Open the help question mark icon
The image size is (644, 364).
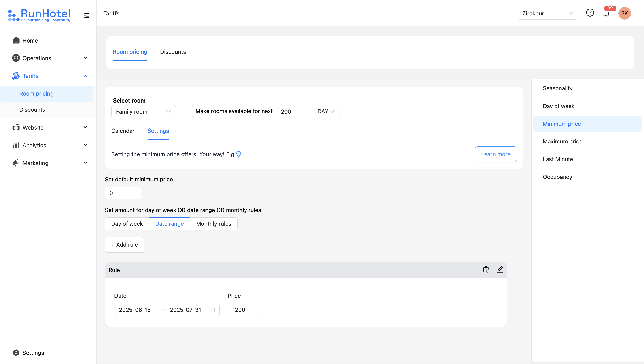tap(590, 13)
